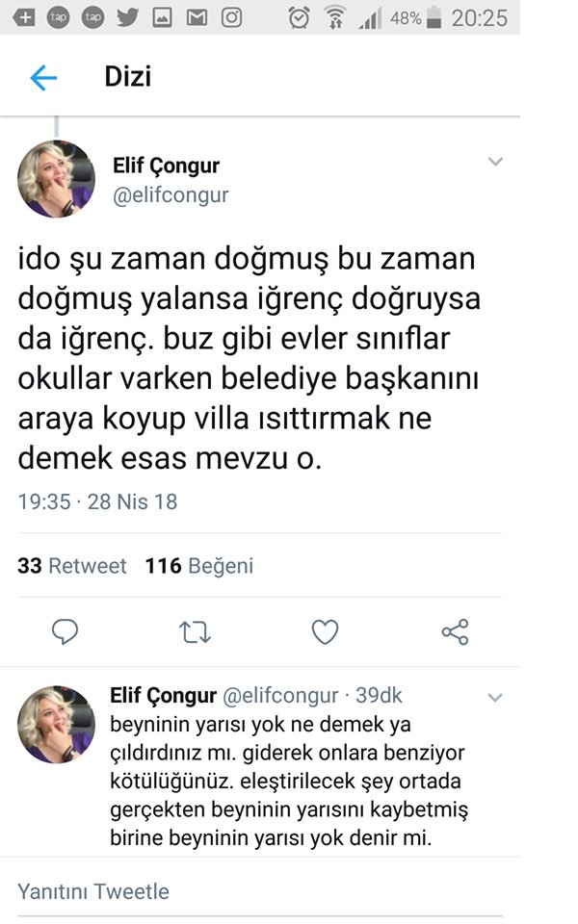Open Elif Çongur name in reply tweet
The height and width of the screenshot is (924, 578).
[x=164, y=695]
